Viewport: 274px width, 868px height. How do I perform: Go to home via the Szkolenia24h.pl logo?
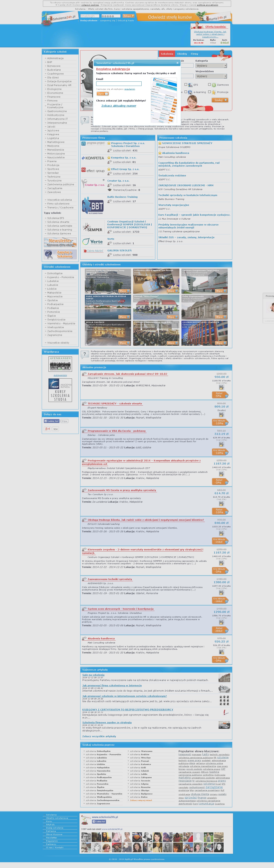click(60, 18)
